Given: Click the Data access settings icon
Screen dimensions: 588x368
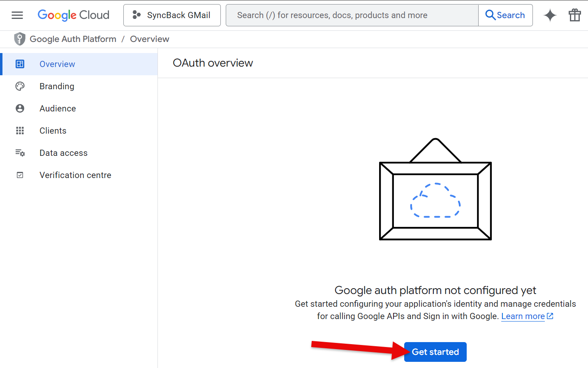Looking at the screenshot, I should (x=20, y=153).
